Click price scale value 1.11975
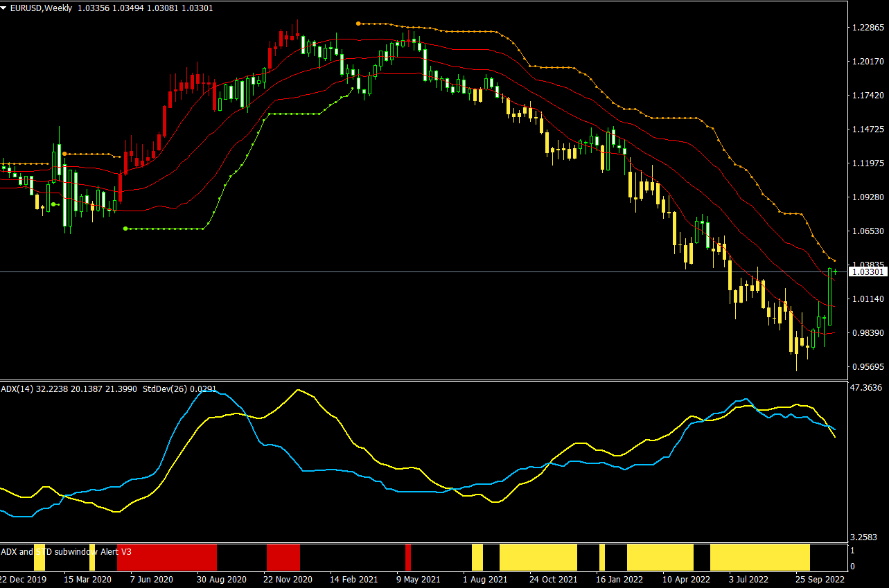 (x=868, y=163)
